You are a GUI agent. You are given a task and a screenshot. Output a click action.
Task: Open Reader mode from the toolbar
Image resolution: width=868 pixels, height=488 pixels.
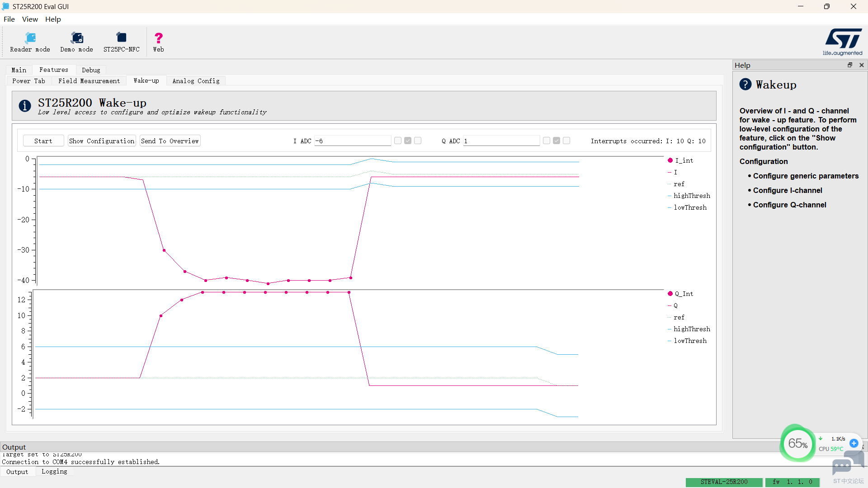[x=30, y=42]
